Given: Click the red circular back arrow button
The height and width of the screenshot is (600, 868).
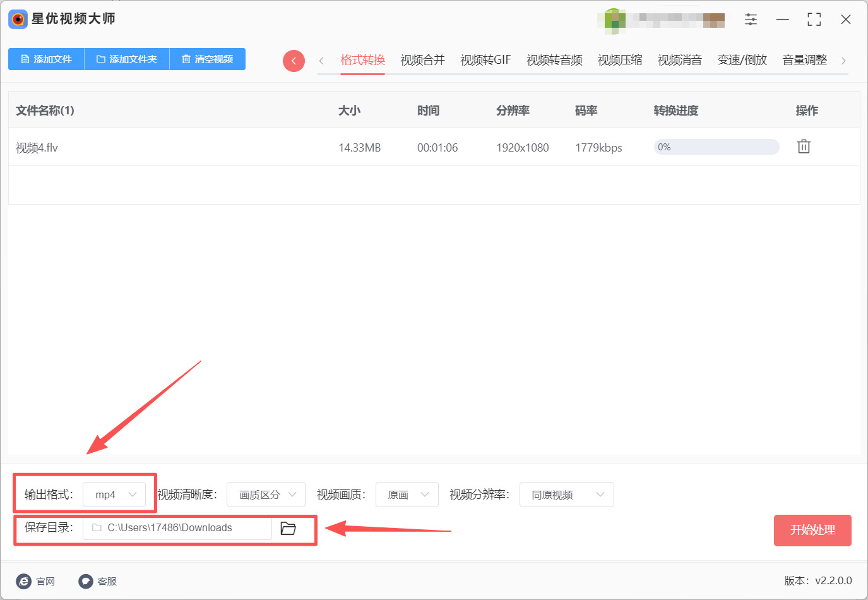Looking at the screenshot, I should tap(294, 61).
